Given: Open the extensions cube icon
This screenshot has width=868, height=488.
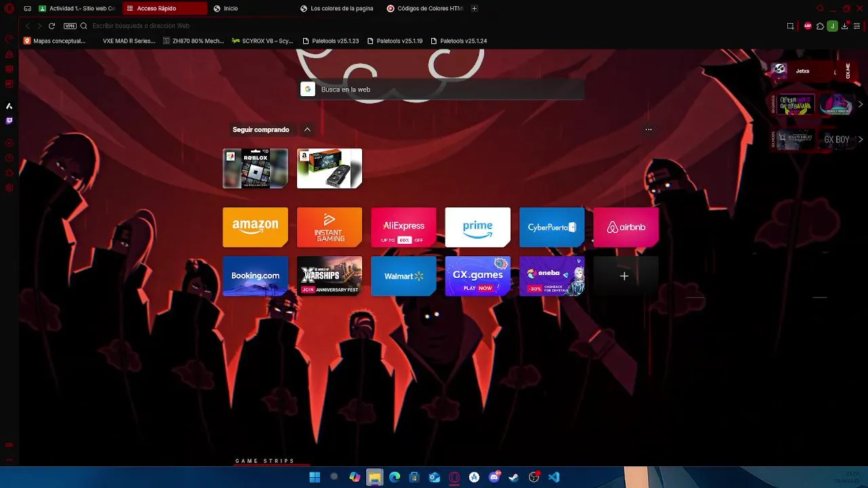Looking at the screenshot, I should [x=820, y=26].
